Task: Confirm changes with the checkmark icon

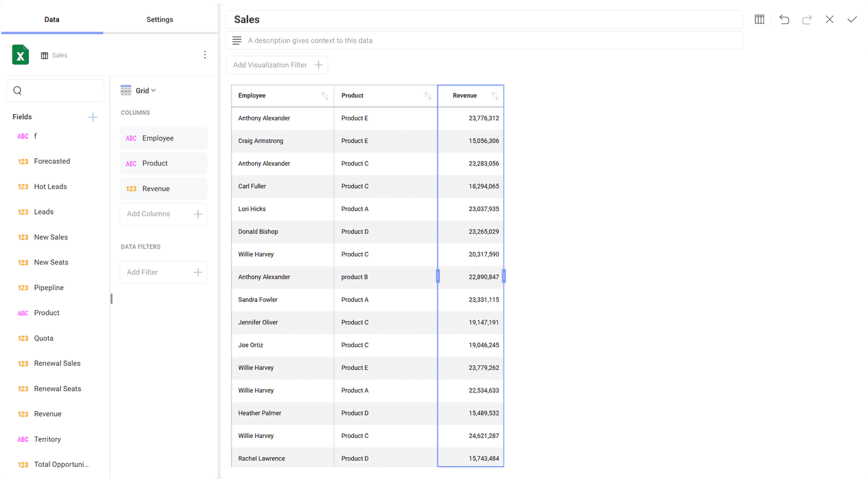Action: (852, 19)
